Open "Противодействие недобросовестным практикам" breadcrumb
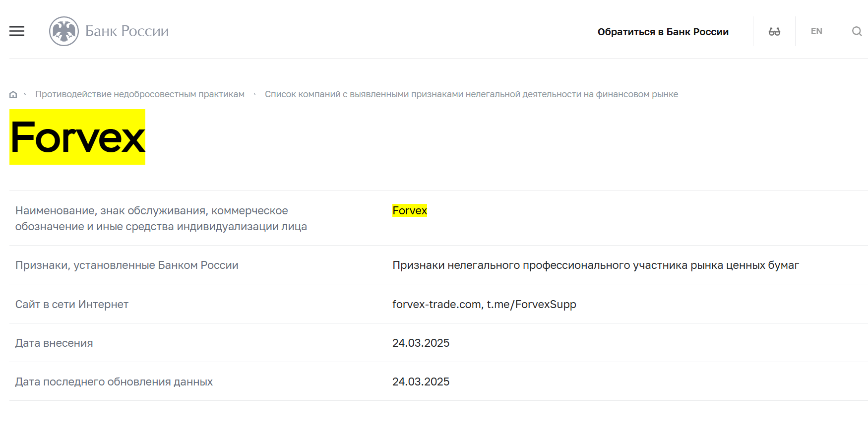Screen dimensions: 868x446 [x=140, y=94]
